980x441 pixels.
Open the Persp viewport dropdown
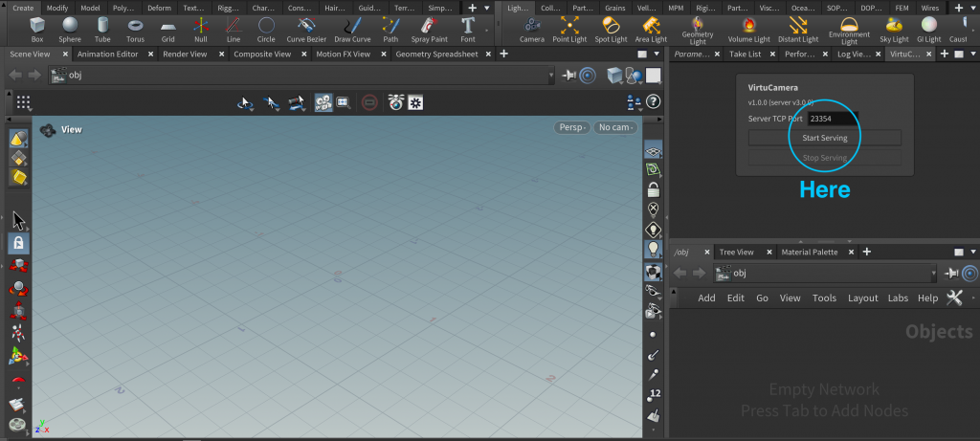coord(570,128)
